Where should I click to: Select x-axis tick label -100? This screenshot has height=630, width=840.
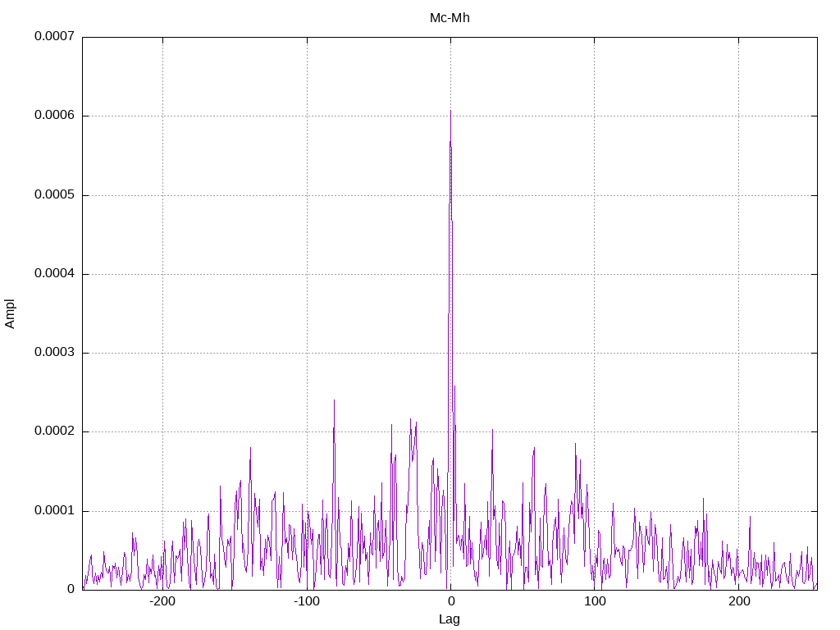(x=307, y=601)
